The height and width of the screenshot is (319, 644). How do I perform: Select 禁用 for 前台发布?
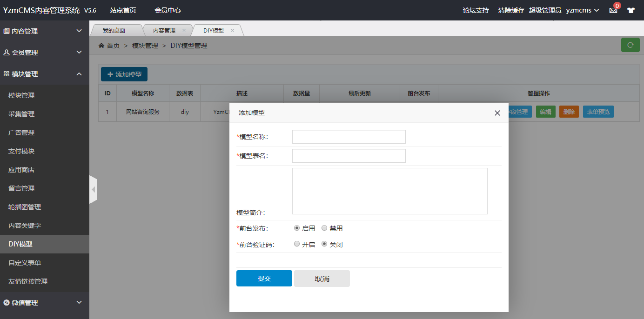(324, 228)
